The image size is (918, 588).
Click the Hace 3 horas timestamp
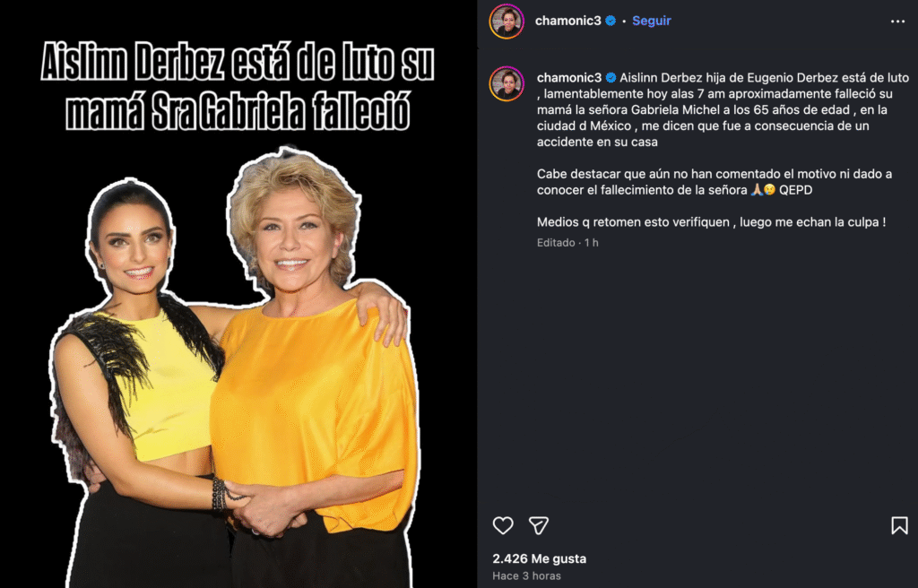pyautogui.click(x=526, y=575)
